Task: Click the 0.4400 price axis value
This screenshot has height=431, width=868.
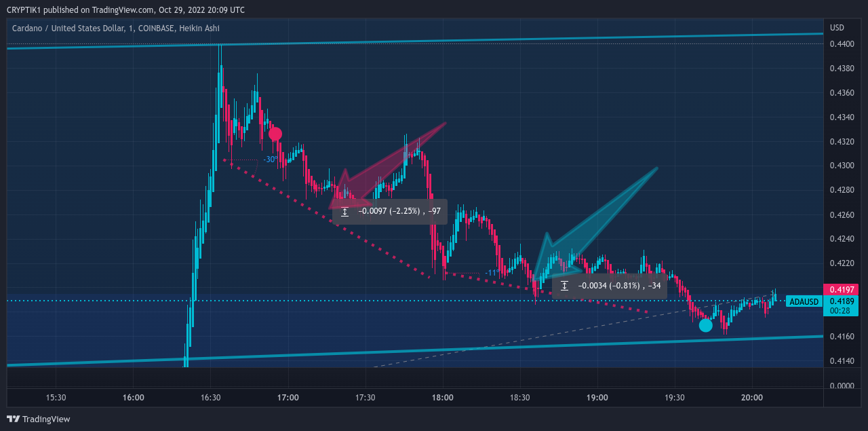Action: click(x=841, y=44)
